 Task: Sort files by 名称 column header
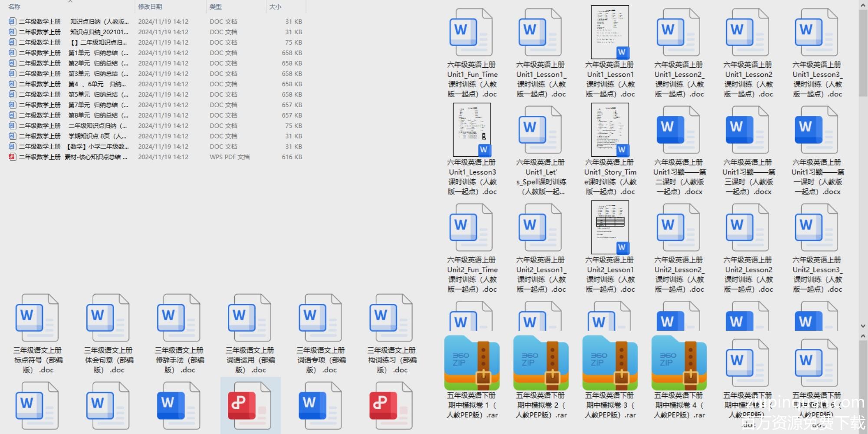click(14, 7)
